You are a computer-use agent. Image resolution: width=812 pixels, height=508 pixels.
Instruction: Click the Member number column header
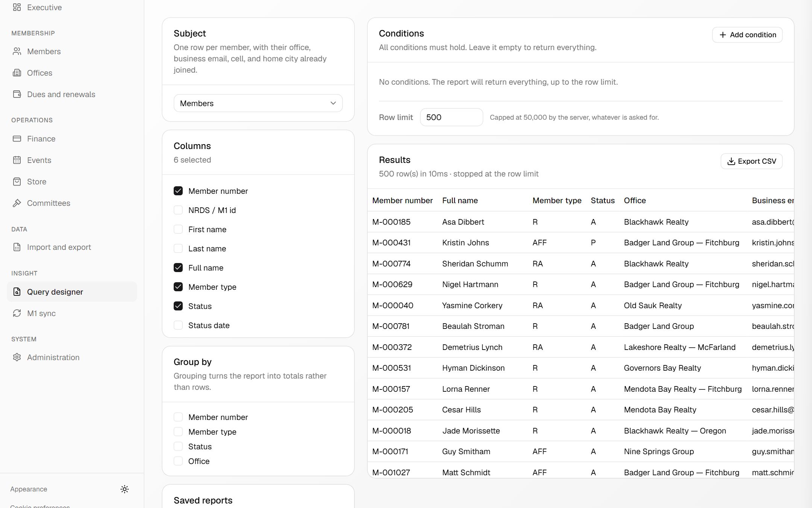pyautogui.click(x=402, y=200)
